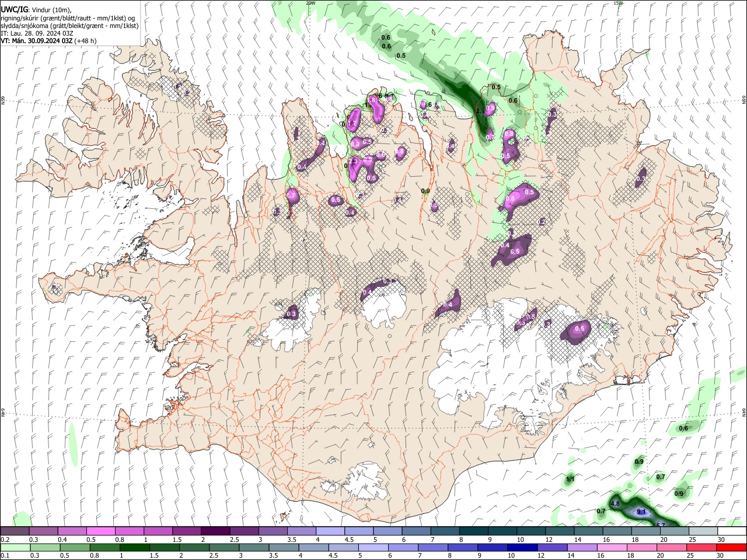Click the darkest purple snow swatch at 2

tap(215, 531)
